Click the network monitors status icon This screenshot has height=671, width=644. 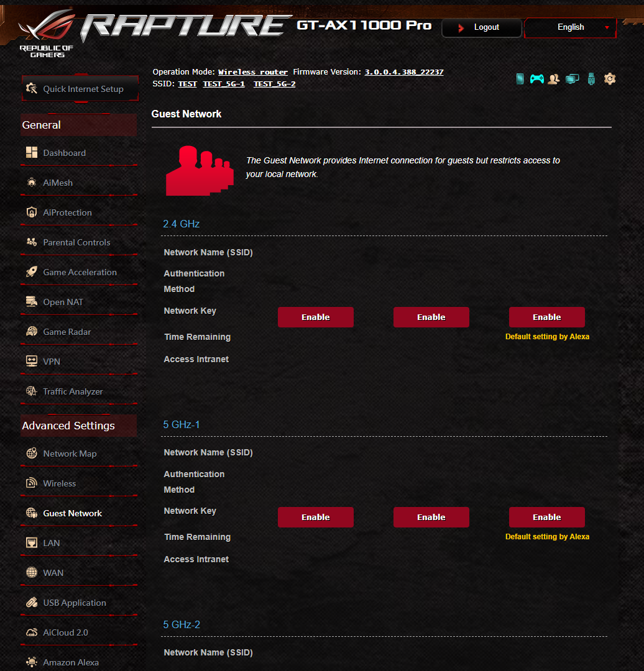click(x=572, y=79)
